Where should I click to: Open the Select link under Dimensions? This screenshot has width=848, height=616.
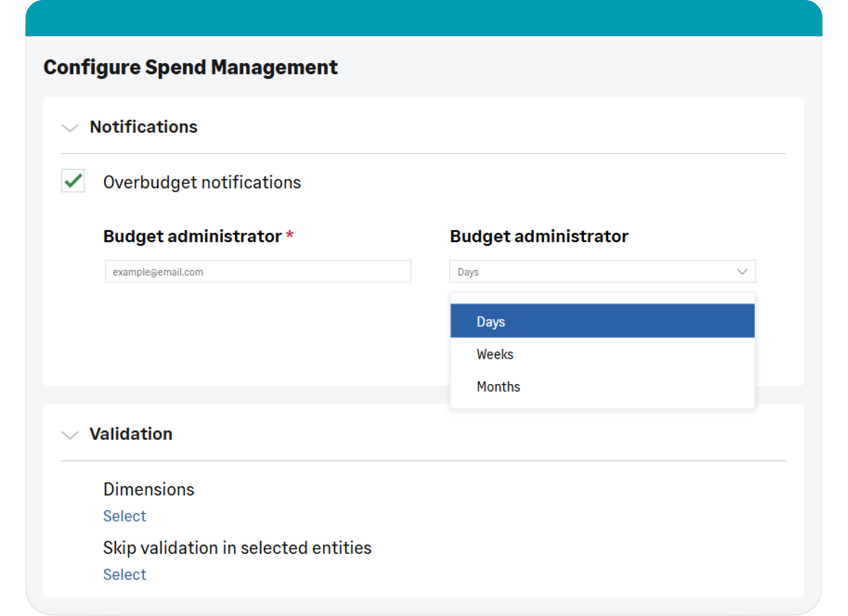click(124, 516)
